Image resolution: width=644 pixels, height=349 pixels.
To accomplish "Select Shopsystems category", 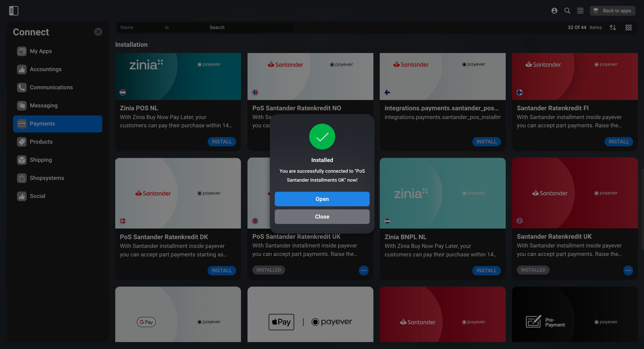I will [58, 178].
